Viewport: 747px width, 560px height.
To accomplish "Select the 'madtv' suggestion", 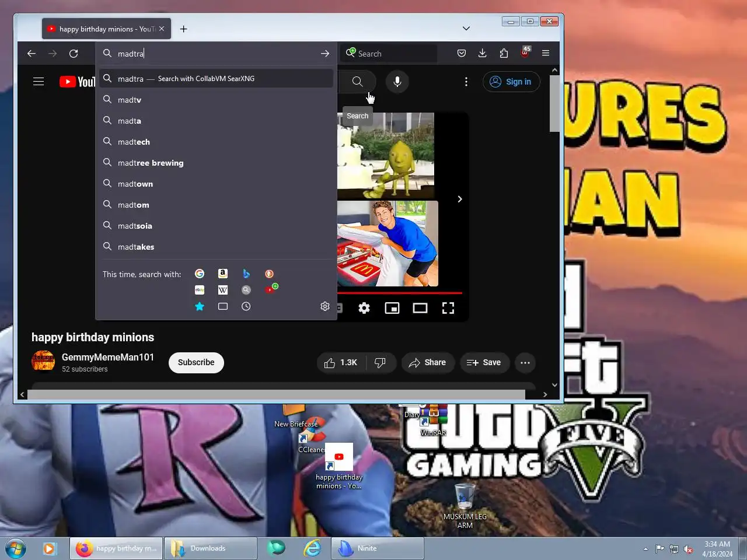I will coord(216,100).
